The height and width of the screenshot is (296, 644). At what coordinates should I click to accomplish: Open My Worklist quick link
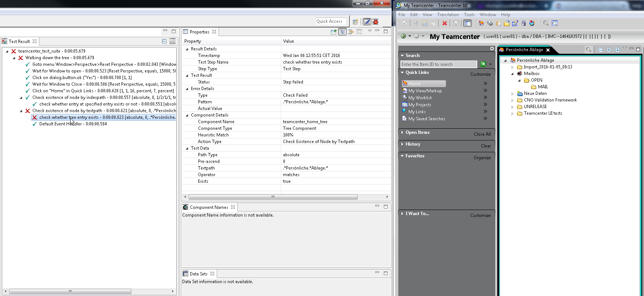[x=420, y=98]
